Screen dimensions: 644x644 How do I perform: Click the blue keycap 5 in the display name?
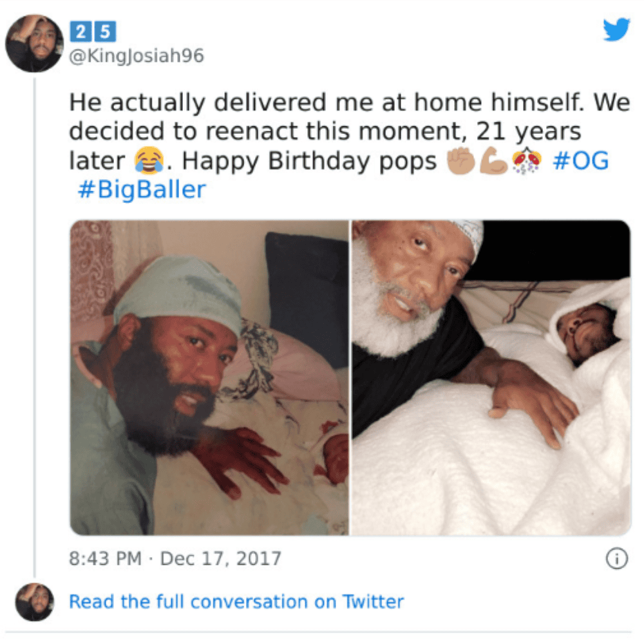tap(106, 32)
